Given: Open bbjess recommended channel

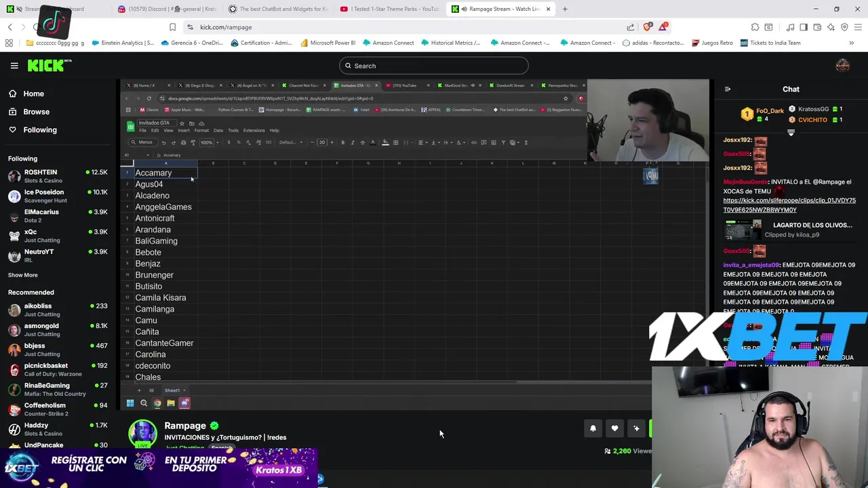Looking at the screenshot, I should click(58, 350).
